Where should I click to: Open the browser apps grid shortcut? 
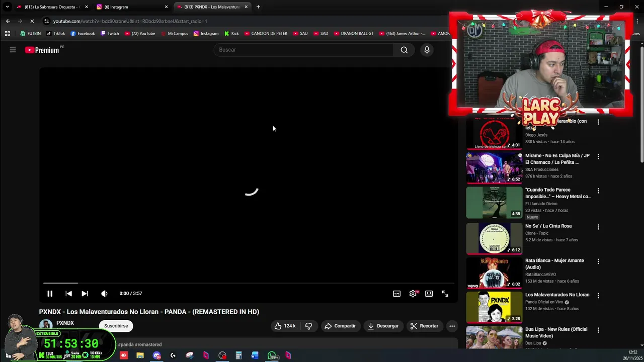click(x=7, y=34)
